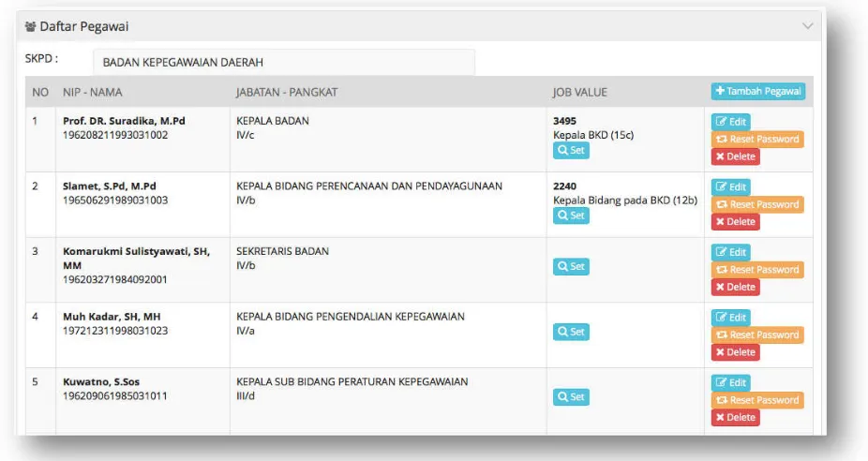Select name Kuwatno, S.Sos
The image size is (868, 461).
pyautogui.click(x=100, y=382)
